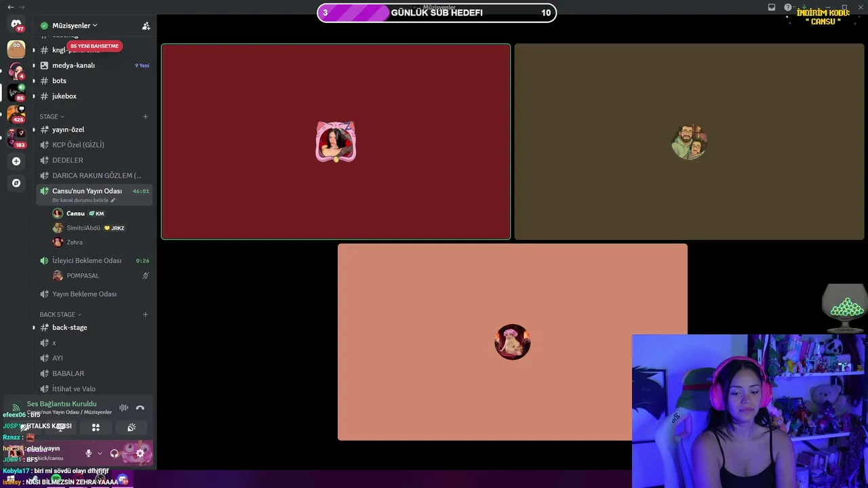Select user Cansu in voice channel
Viewport: 868px width, 488px height.
pyautogui.click(x=101, y=213)
